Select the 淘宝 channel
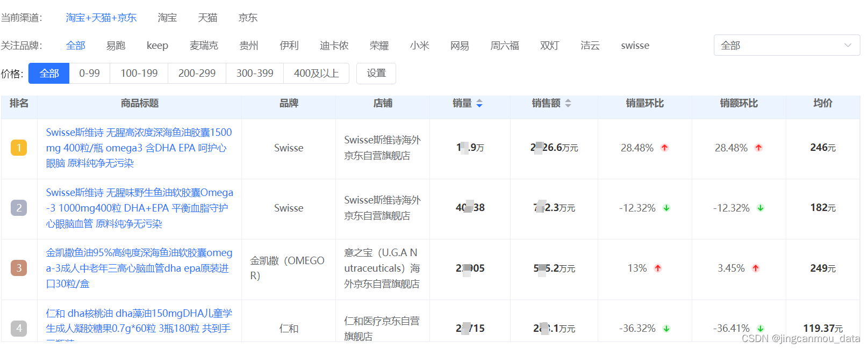Image resolution: width=868 pixels, height=349 pixels. [x=167, y=18]
